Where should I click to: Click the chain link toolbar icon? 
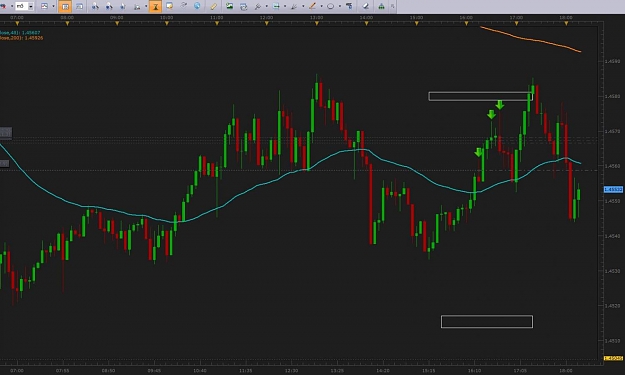coord(183,6)
